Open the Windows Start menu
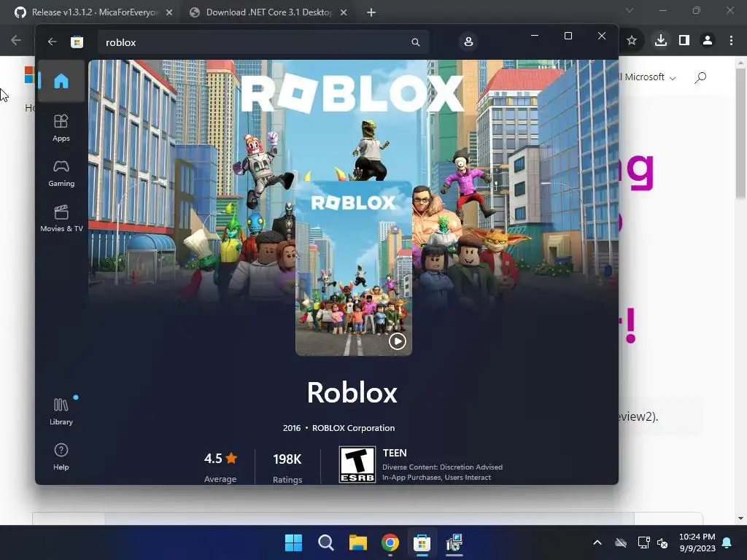This screenshot has height=560, width=747. click(293, 542)
